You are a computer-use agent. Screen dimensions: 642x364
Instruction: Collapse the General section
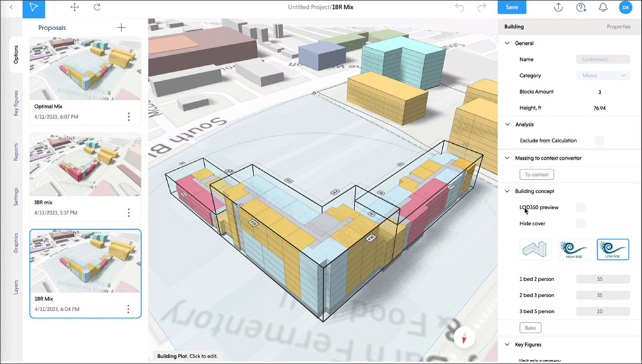[x=507, y=44]
